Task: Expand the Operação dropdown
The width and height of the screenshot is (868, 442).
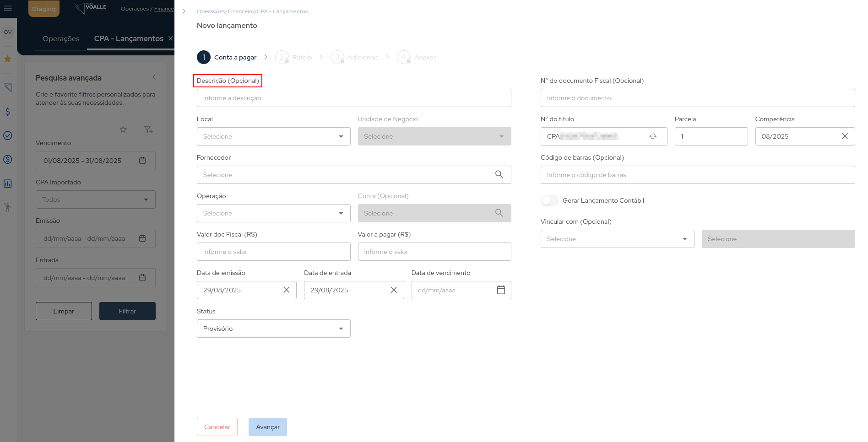Action: 273,213
